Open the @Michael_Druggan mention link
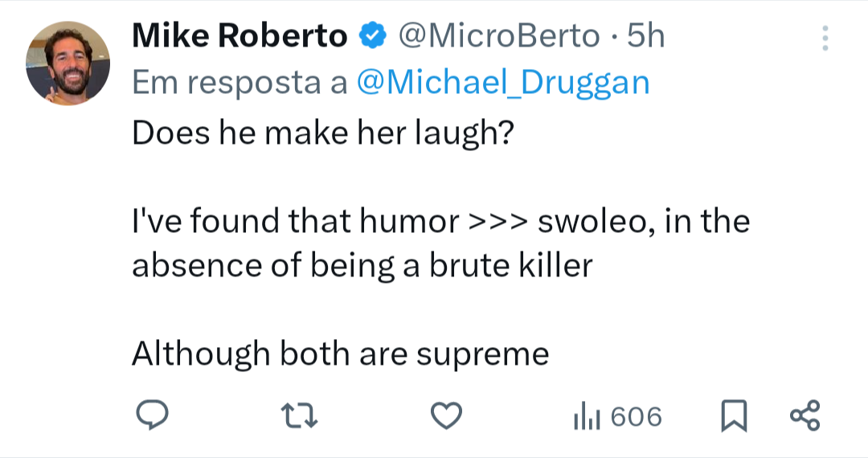The height and width of the screenshot is (458, 868). coord(503,83)
